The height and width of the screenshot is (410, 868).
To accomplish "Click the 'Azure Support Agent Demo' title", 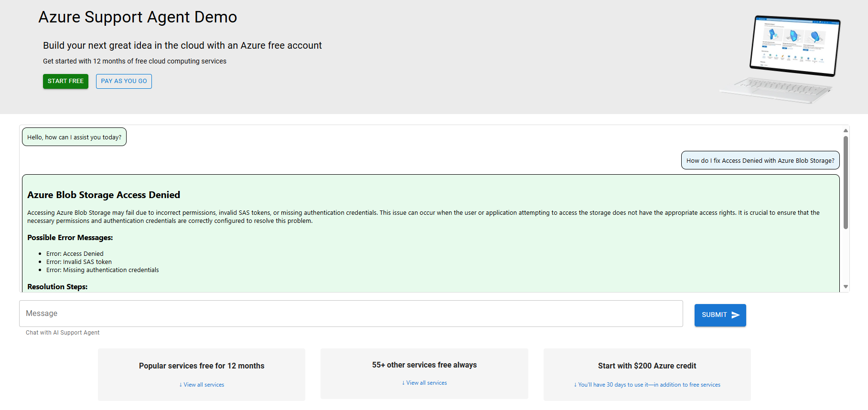I will point(138,17).
